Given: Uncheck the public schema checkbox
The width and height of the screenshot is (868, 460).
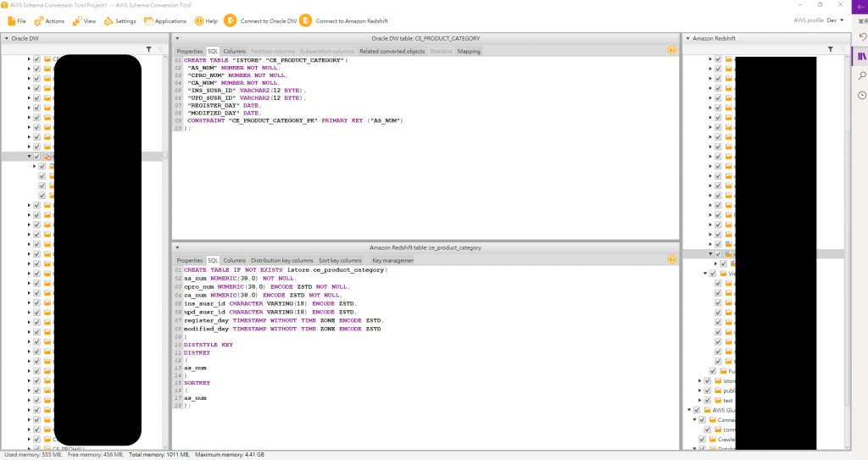Looking at the screenshot, I should pyautogui.click(x=708, y=391).
